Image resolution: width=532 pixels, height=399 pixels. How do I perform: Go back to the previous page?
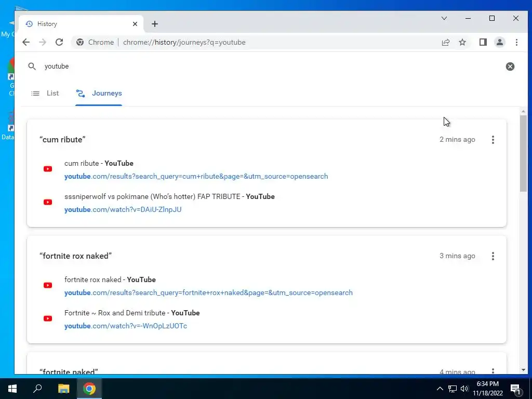pos(26,42)
